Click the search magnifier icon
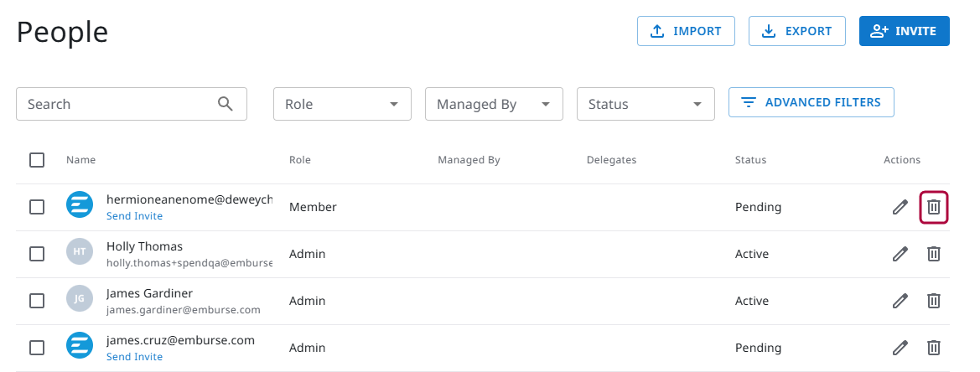Screen dimensions: 980x372 [225, 104]
